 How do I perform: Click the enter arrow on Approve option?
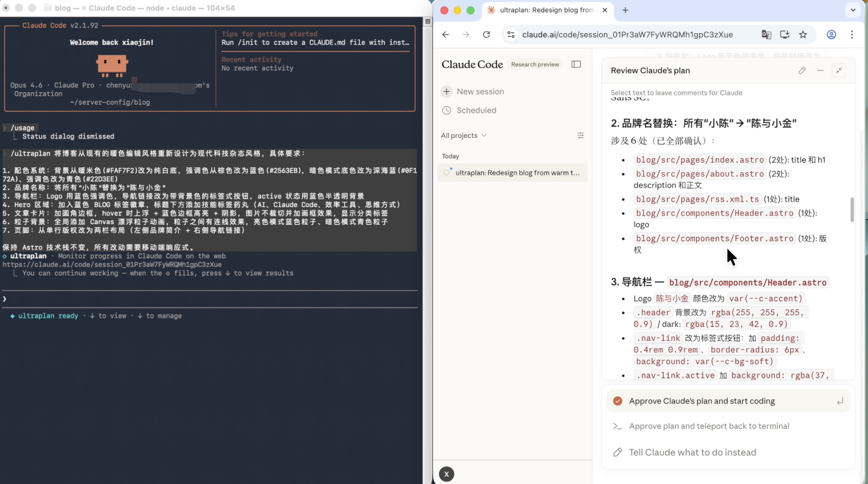840,401
